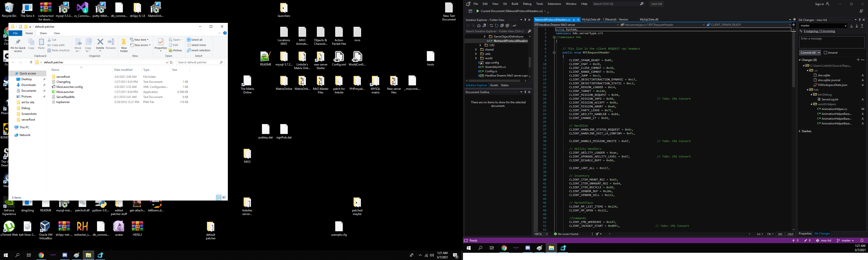Click Invert selection in File Explorer ribbon
This screenshot has height=260, width=868.
click(x=198, y=51)
